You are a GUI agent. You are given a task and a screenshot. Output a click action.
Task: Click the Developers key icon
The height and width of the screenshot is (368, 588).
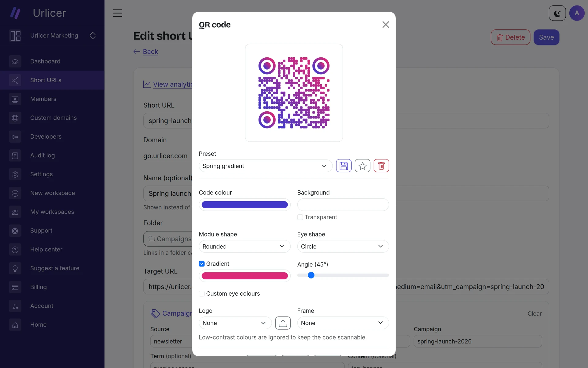pos(15,137)
